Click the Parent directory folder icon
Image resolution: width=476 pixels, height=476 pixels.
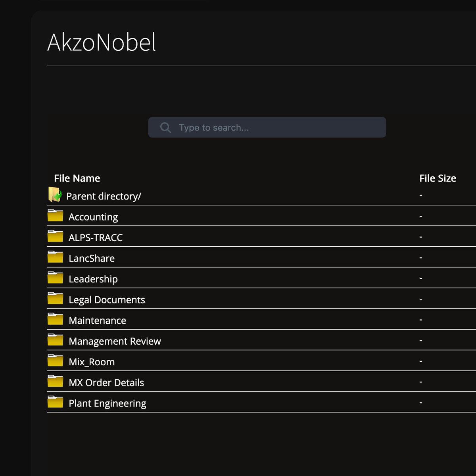55,195
